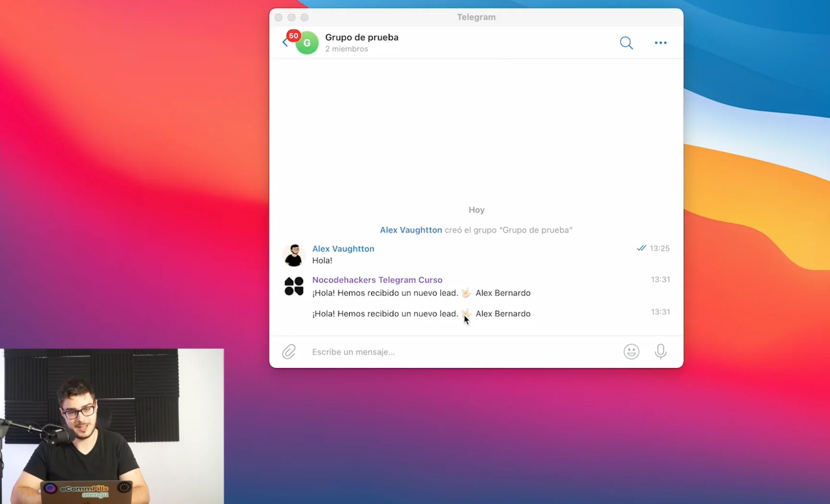Screen dimensions: 830x504
Task: Open group info via Grupo de prueba title
Action: click(362, 37)
